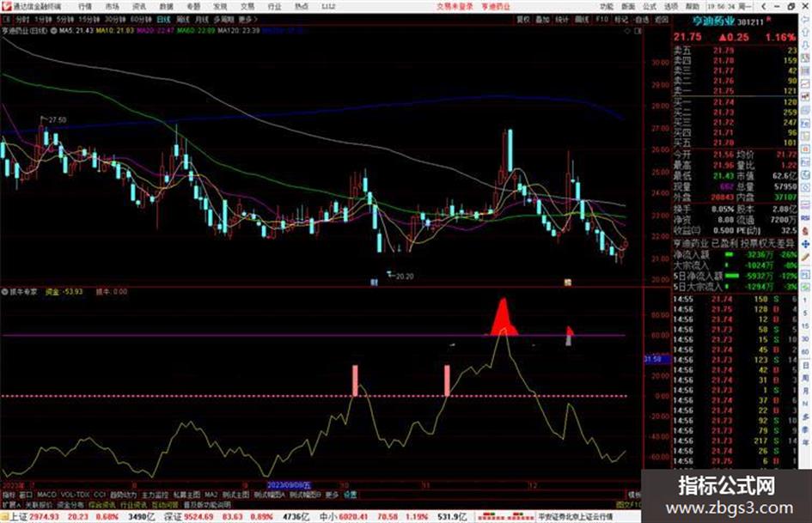Click the 中小 index in status bar
The image size is (812, 523).
(327, 517)
